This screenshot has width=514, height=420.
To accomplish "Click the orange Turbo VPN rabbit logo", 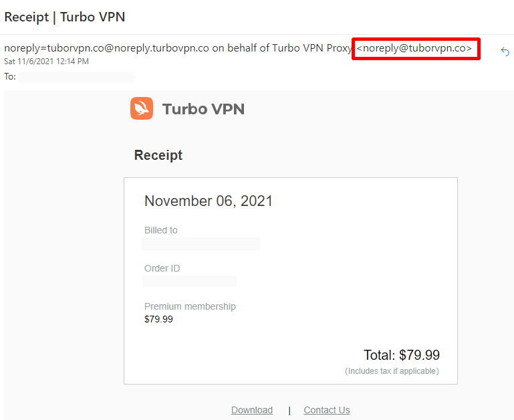I will tap(142, 108).
